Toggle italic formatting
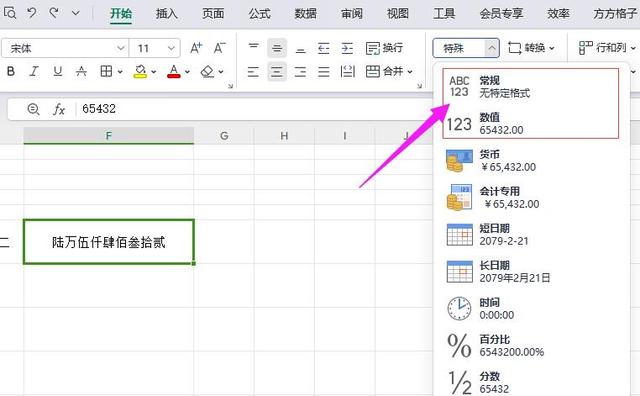This screenshot has width=640, height=396. coord(34,72)
